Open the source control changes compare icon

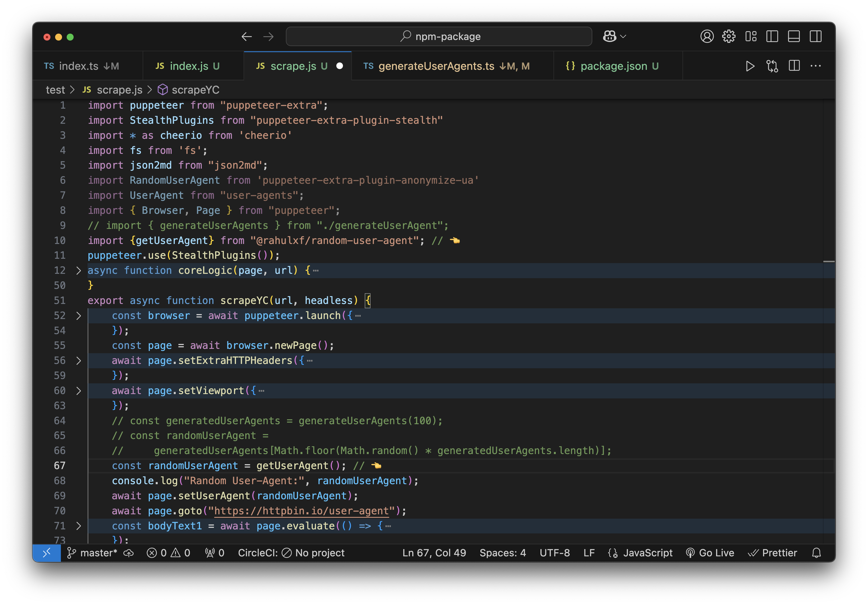772,66
